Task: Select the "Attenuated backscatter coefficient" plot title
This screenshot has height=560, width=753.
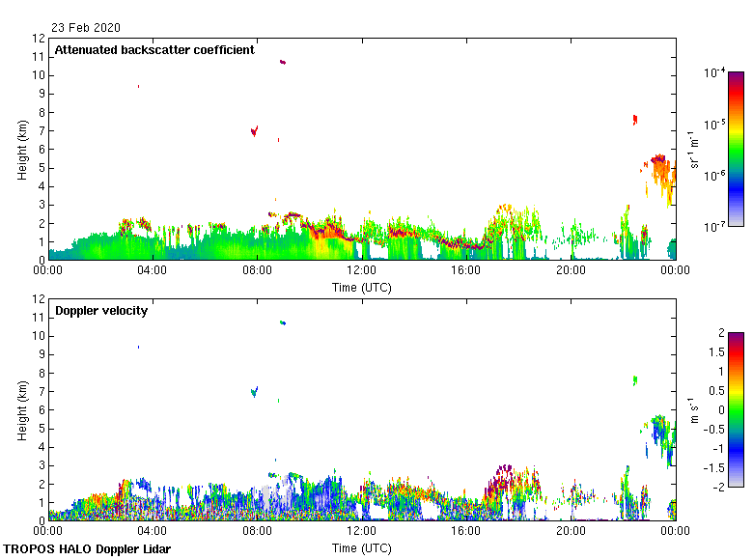Action: pos(154,49)
